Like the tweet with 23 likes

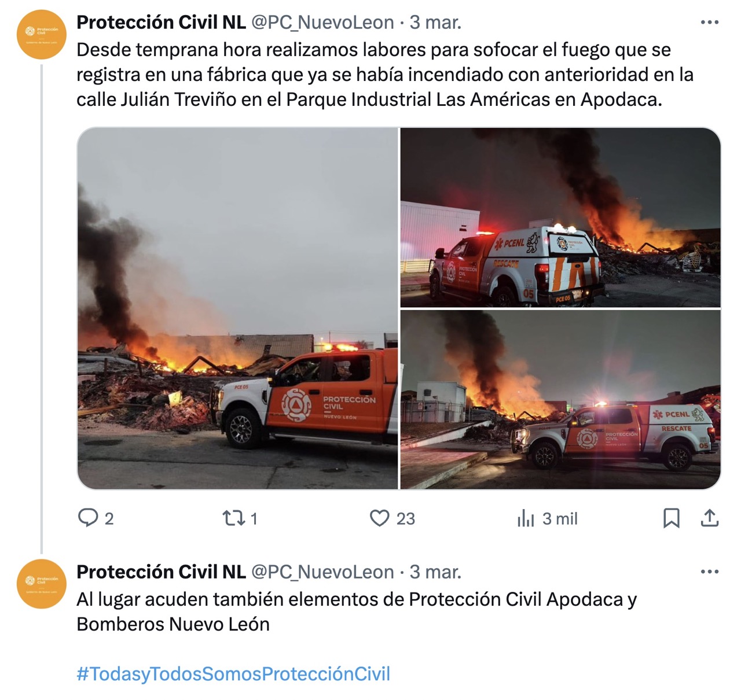(392, 518)
